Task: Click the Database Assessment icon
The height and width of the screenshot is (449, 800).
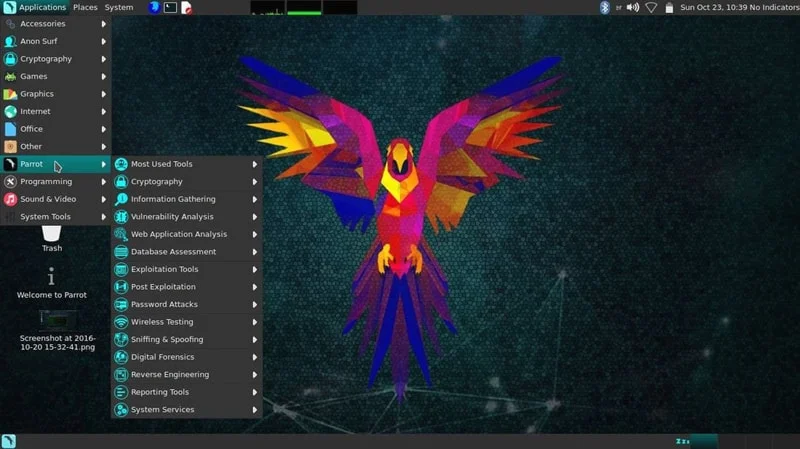Action: tap(121, 252)
